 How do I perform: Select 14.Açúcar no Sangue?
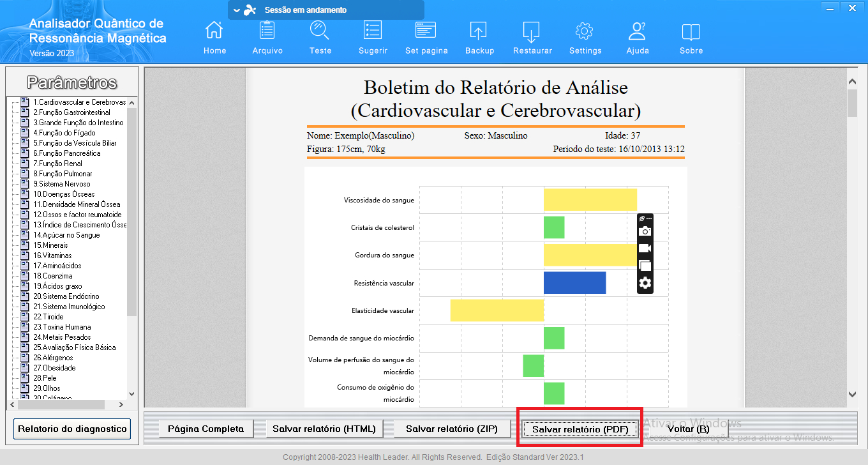(66, 235)
